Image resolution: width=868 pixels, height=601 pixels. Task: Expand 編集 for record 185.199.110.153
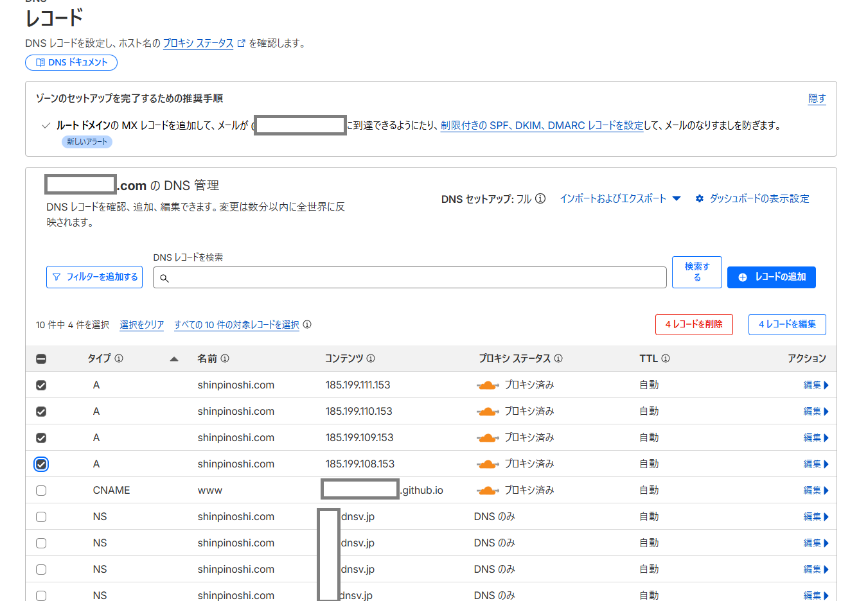point(816,412)
